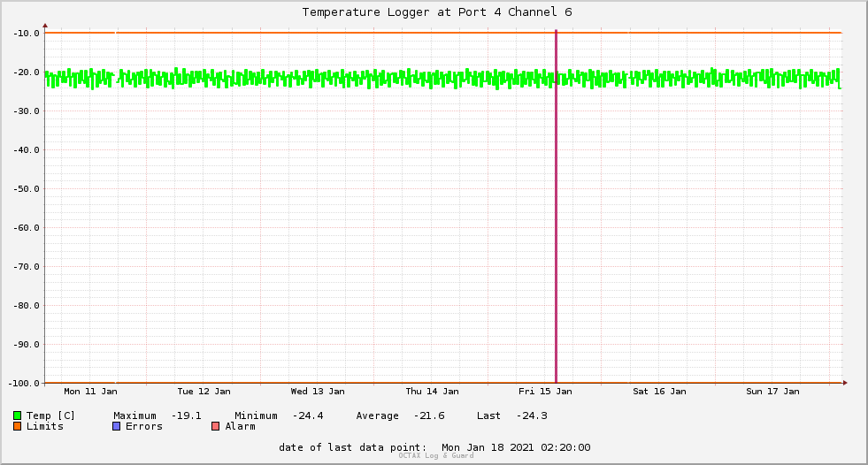
Task: Click the 'Errors' legend label
Action: point(144,426)
